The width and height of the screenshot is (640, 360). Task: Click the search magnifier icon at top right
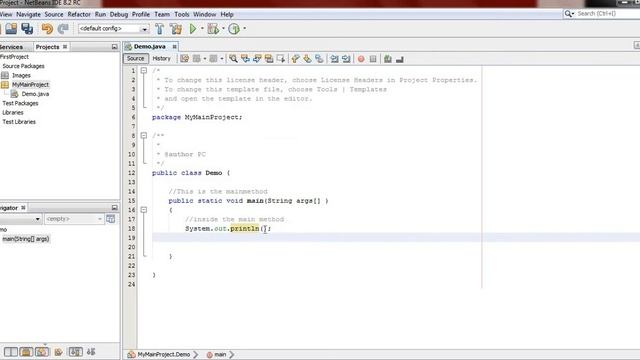568,14
